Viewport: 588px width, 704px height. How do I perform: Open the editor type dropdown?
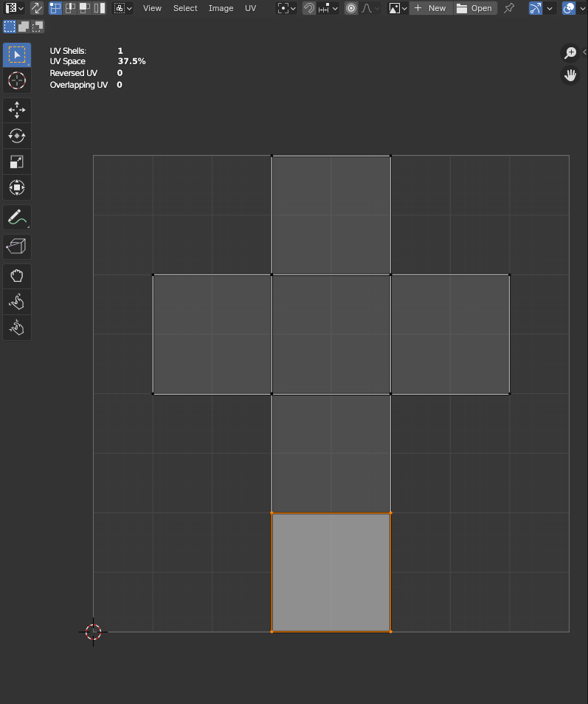[x=14, y=8]
